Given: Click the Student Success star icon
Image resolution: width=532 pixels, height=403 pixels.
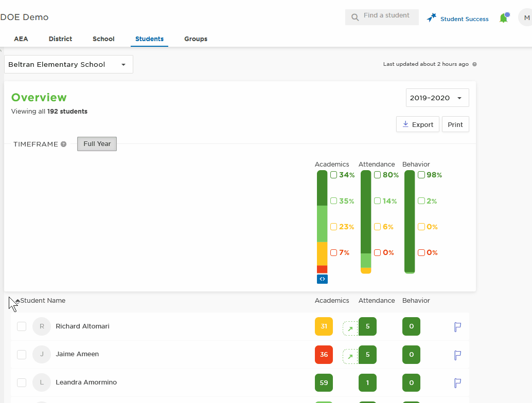Looking at the screenshot, I should pyautogui.click(x=432, y=17).
